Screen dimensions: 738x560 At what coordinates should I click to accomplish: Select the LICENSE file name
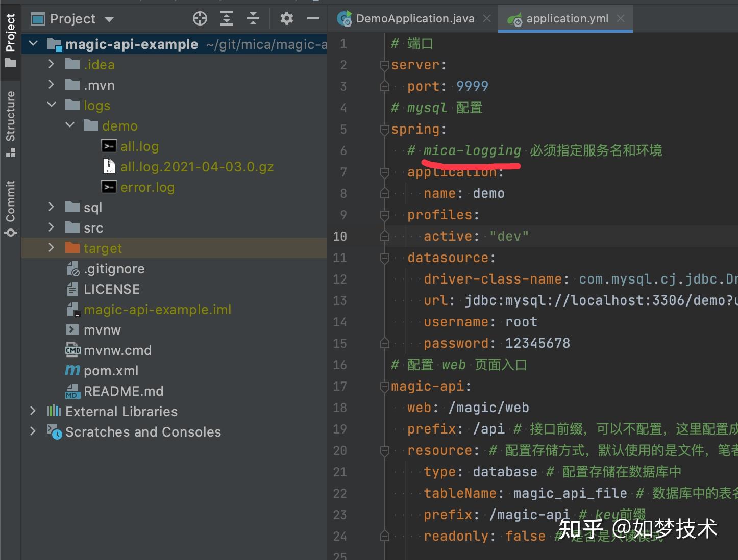[x=112, y=289]
